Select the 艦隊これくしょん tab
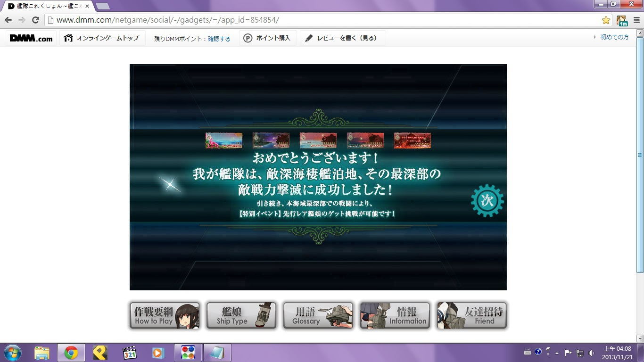The height and width of the screenshot is (362, 644). 48,6
